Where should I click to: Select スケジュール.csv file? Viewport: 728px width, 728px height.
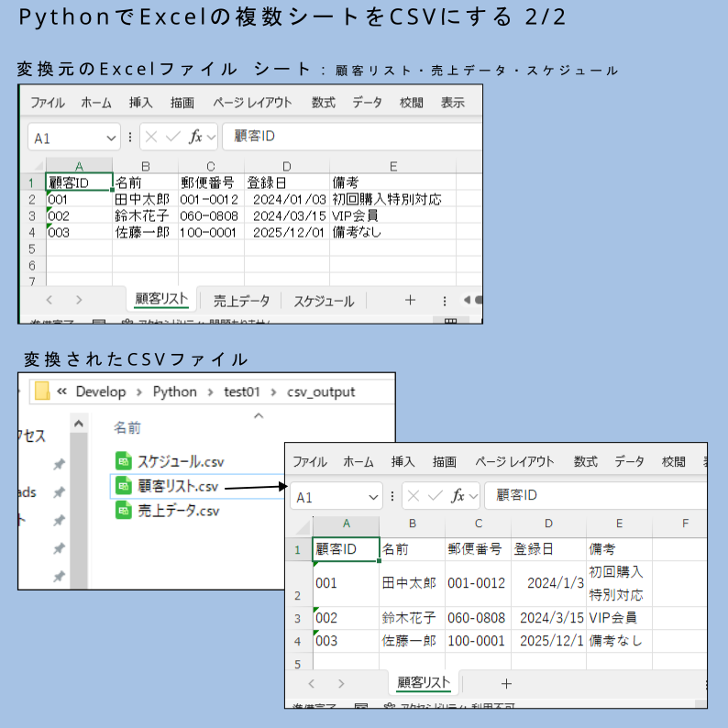[x=170, y=461]
